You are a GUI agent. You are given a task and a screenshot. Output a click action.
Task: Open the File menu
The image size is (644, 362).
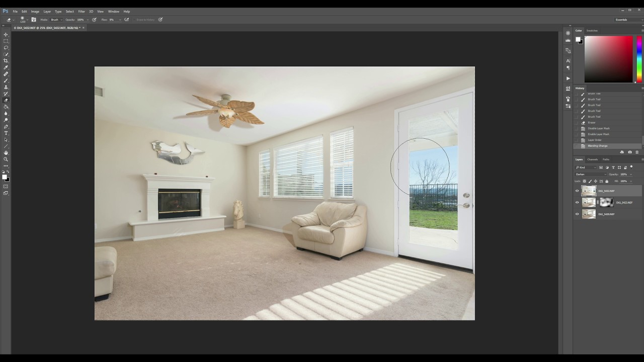click(15, 11)
